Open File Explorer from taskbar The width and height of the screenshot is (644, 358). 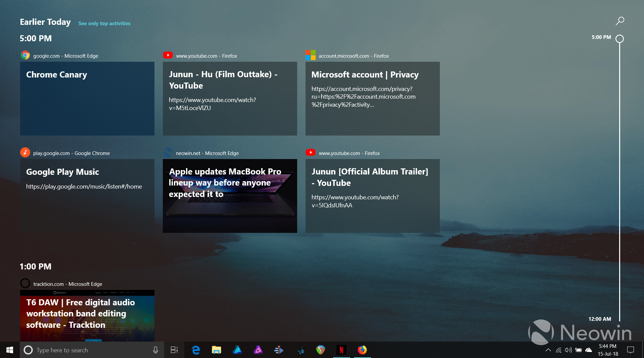coord(217,350)
